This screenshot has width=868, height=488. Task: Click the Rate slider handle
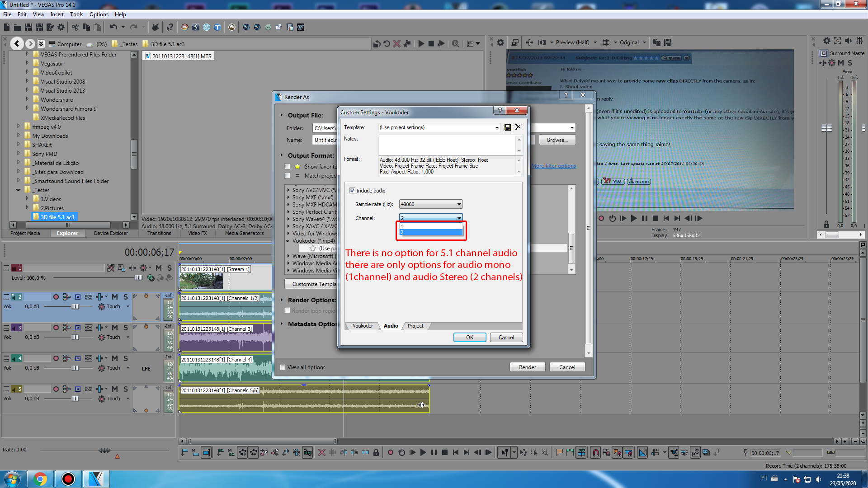point(104,450)
